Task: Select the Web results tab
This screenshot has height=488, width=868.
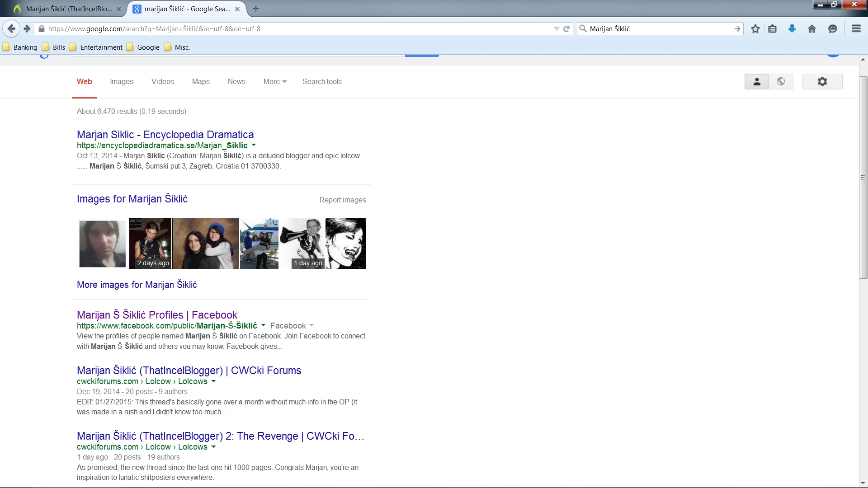Action: pos(84,81)
